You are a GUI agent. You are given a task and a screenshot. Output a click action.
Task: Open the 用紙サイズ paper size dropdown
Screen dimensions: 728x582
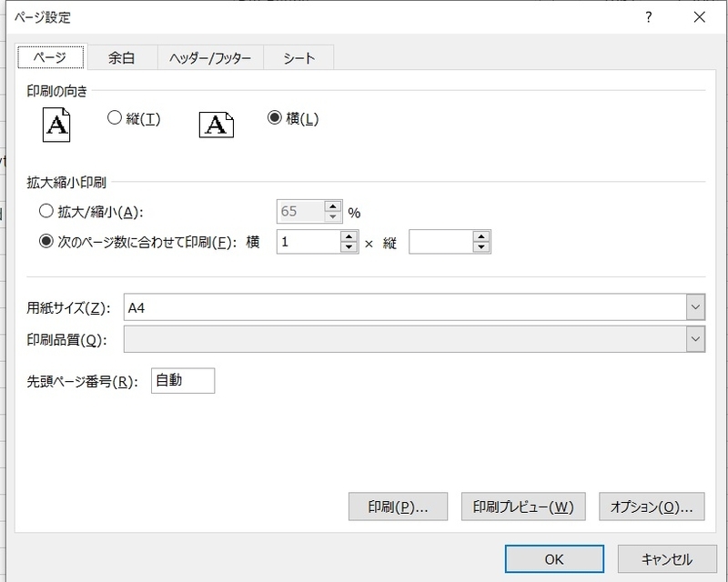click(694, 307)
